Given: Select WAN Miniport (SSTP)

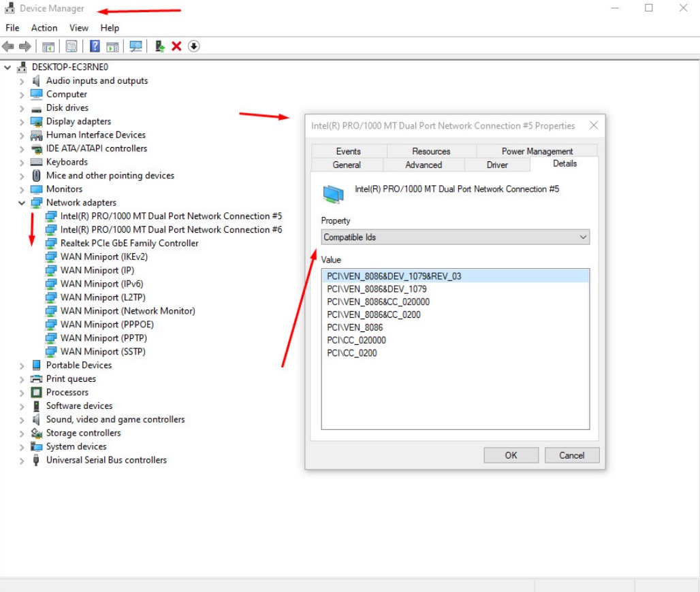Looking at the screenshot, I should point(103,352).
